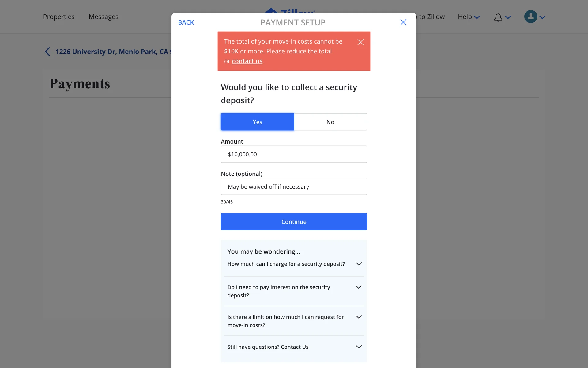Image resolution: width=588 pixels, height=368 pixels.
Task: Open the Help dropdown menu
Action: coord(469,17)
